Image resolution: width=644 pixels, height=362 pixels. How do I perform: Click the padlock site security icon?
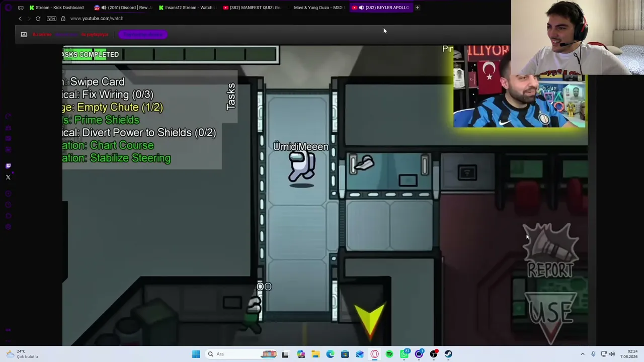[x=63, y=19]
